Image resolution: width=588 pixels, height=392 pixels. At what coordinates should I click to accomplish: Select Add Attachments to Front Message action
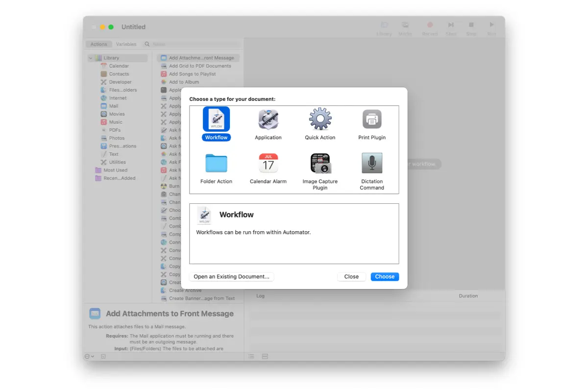198,58
